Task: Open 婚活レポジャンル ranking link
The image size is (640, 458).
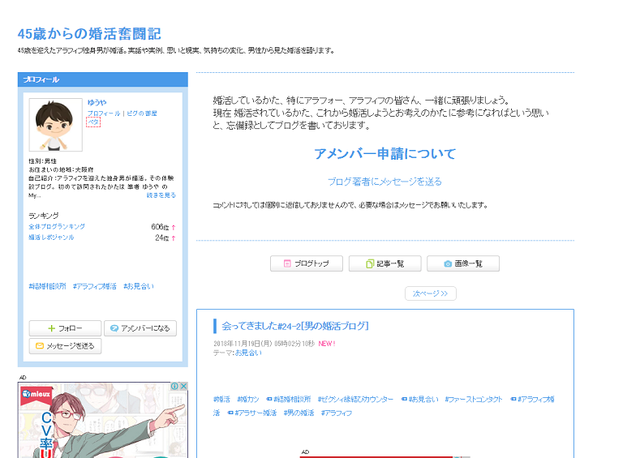Action: pos(51,237)
